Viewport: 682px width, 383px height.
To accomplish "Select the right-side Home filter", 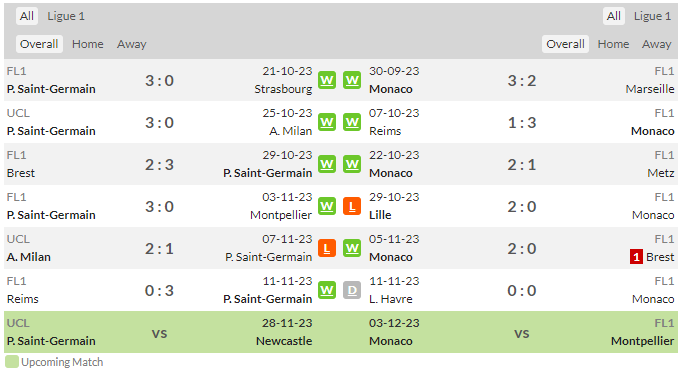I will coord(613,44).
